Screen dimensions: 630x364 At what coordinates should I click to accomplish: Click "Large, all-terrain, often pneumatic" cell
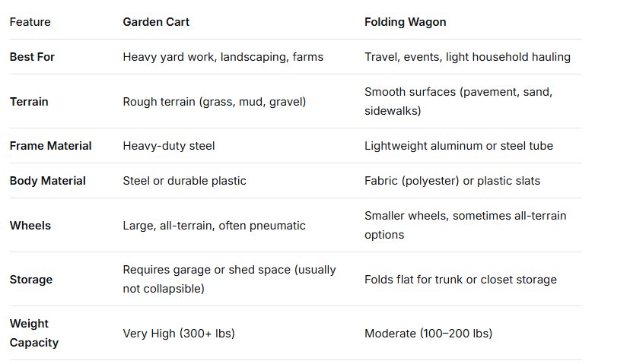(x=214, y=225)
